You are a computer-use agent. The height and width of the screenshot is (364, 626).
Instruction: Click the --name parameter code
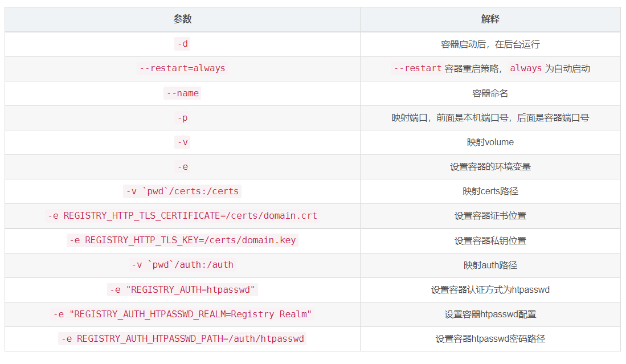point(182,93)
